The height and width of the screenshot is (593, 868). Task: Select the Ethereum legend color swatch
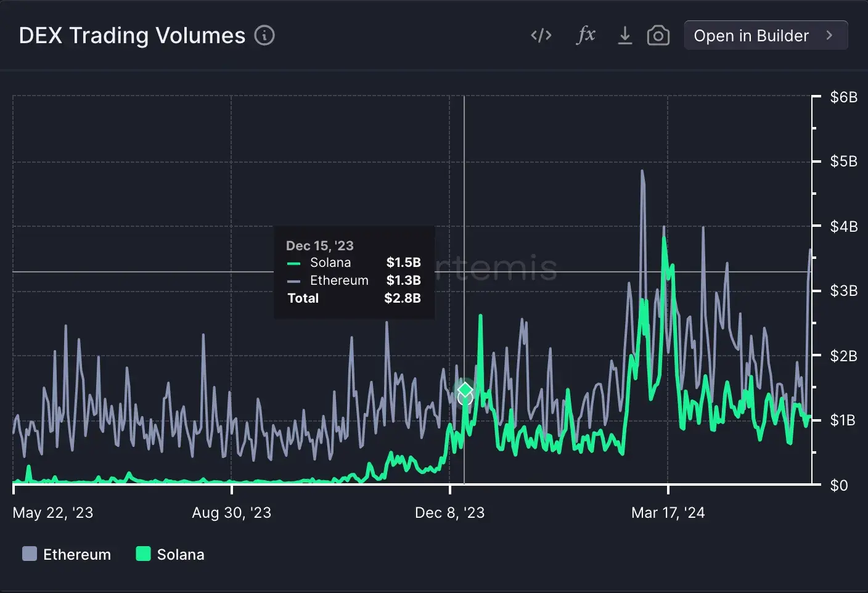[x=30, y=554]
